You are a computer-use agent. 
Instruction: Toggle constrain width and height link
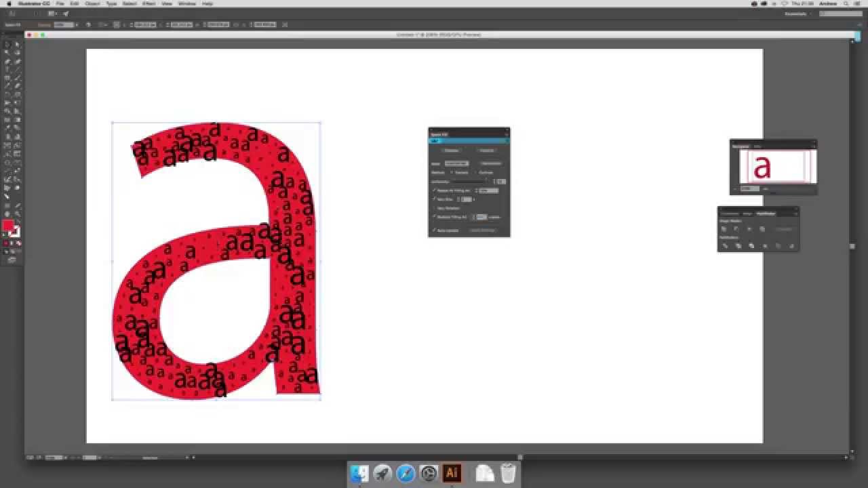pos(236,24)
